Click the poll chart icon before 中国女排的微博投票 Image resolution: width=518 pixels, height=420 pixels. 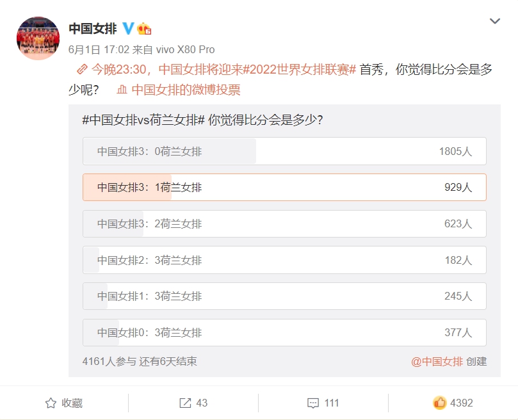point(122,90)
